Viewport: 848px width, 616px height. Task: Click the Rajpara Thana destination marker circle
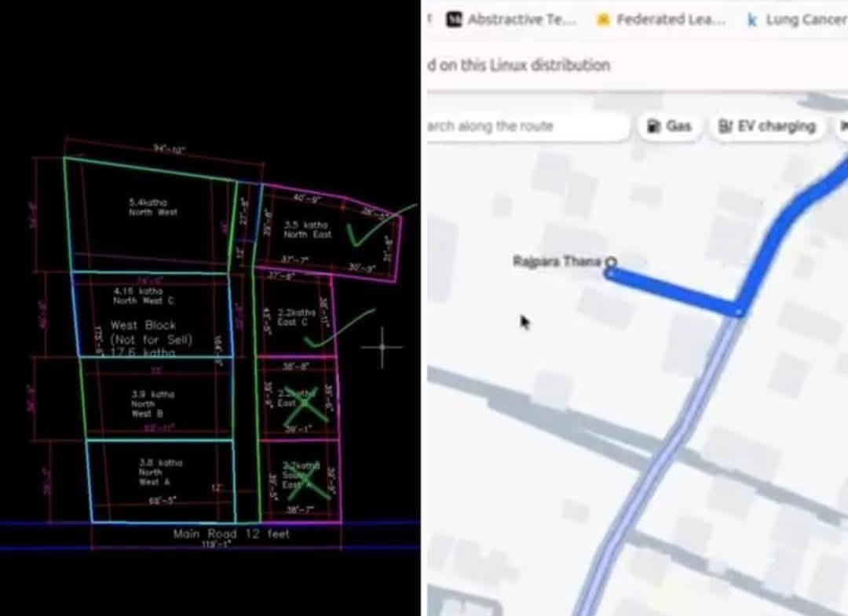click(x=611, y=263)
